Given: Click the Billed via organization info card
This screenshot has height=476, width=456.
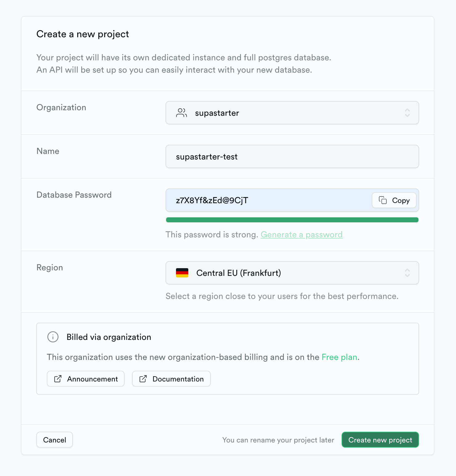Looking at the screenshot, I should coord(228,358).
